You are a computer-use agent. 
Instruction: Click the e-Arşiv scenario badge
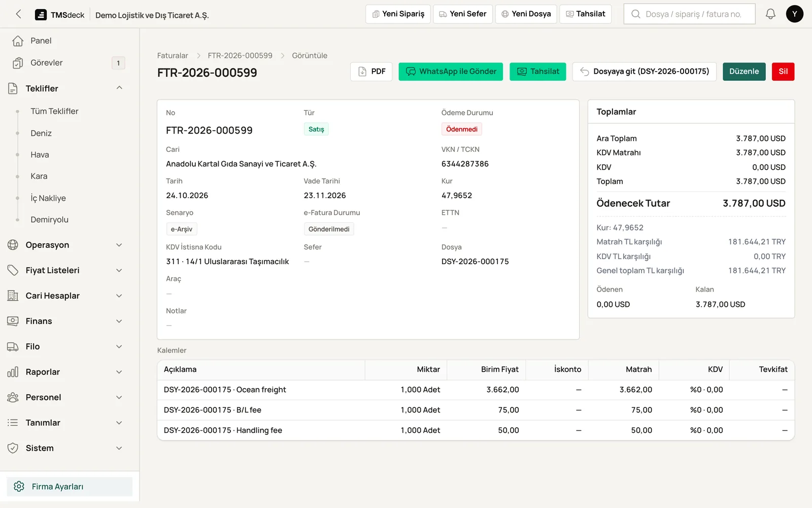[x=182, y=229]
